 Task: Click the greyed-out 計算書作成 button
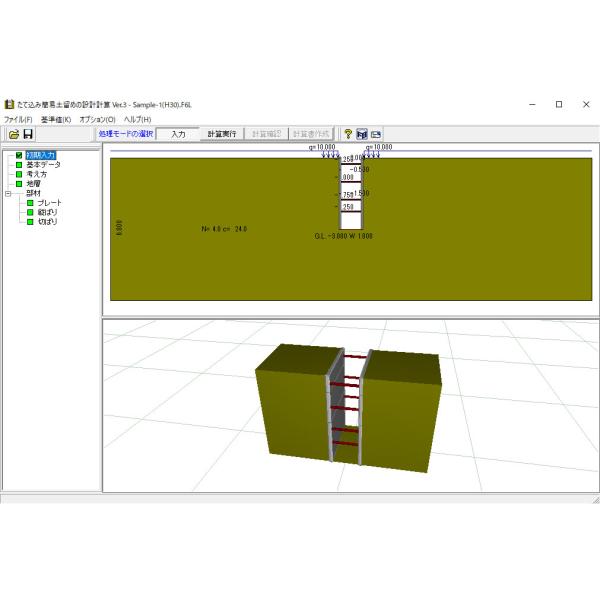pyautogui.click(x=311, y=134)
